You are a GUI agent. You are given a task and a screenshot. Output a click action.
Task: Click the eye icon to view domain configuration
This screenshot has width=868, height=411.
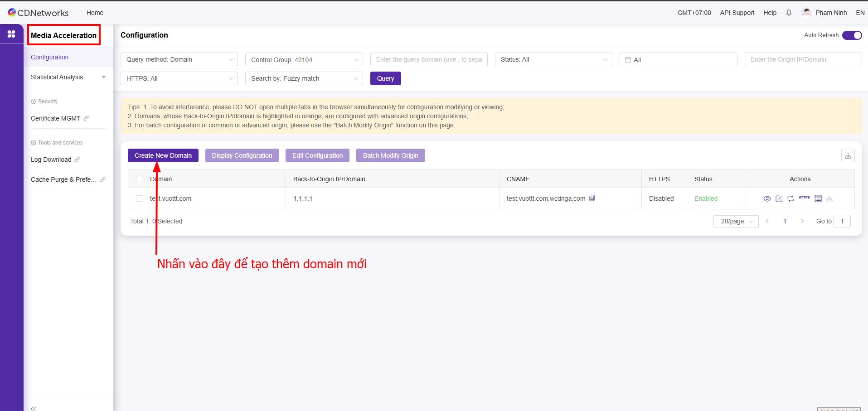pyautogui.click(x=767, y=199)
